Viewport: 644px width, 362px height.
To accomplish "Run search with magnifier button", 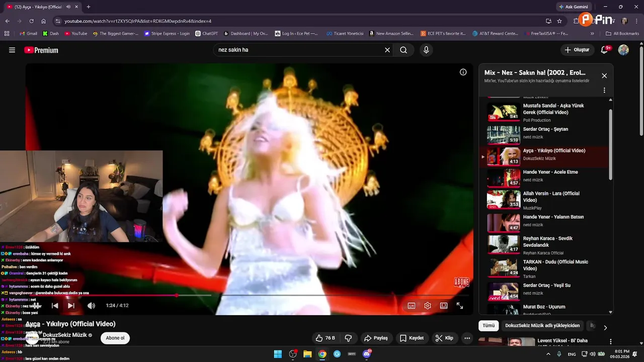I will click(404, 50).
